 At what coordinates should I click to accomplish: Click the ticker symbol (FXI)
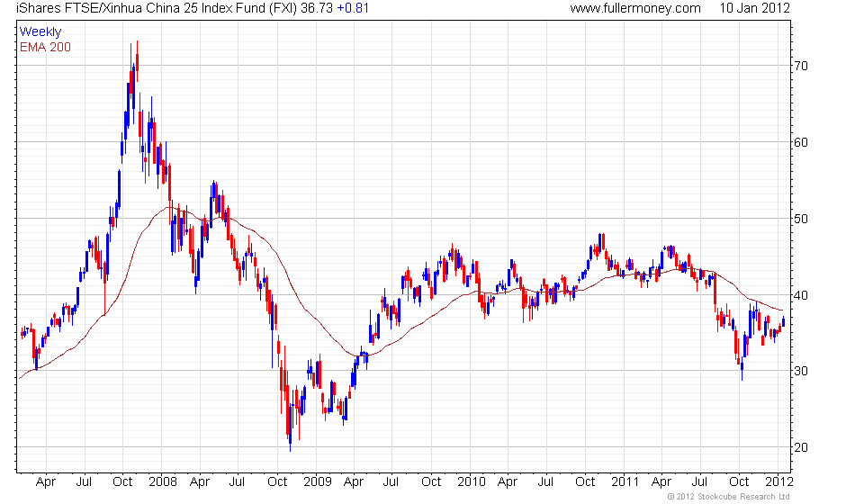[283, 8]
